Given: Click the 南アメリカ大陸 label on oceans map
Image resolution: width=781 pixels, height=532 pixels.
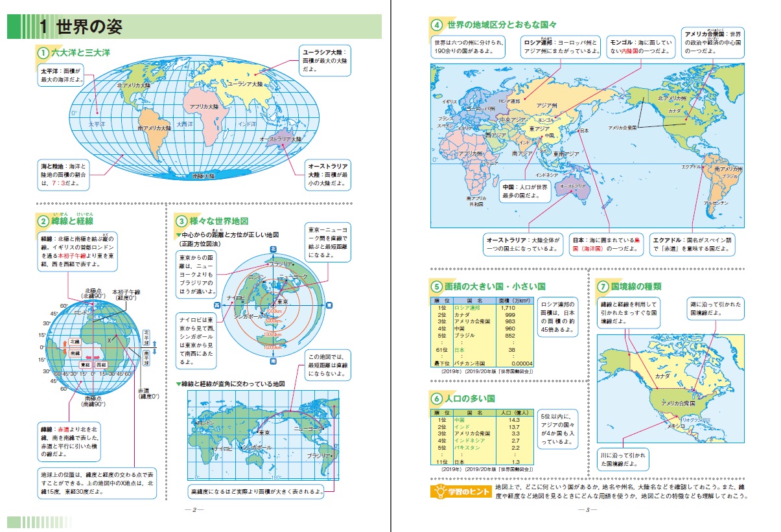Looking at the screenshot, I should [154, 128].
